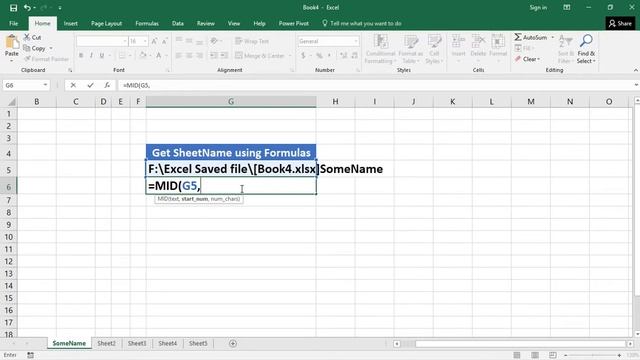Screen dimensions: 640x360
Task: Click the Paste icon
Action: pyautogui.click(x=12, y=42)
